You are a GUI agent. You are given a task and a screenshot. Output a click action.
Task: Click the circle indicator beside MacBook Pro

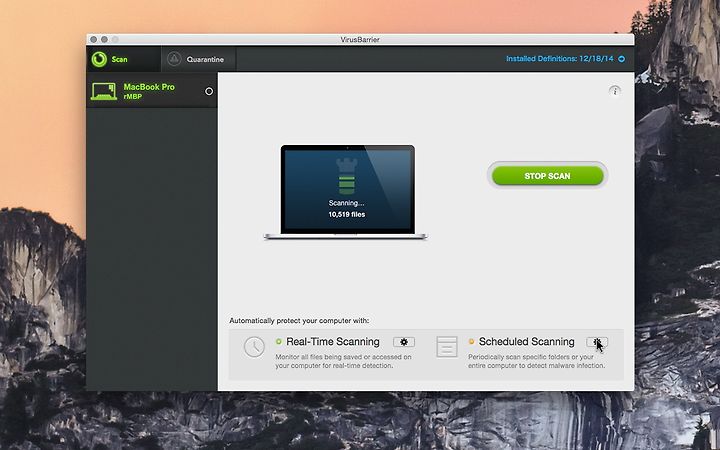point(209,91)
